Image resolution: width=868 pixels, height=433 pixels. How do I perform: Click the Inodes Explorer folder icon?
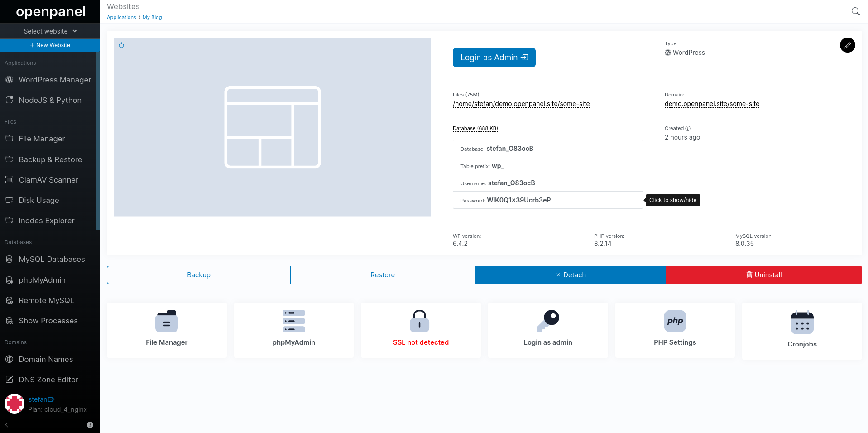click(x=9, y=221)
